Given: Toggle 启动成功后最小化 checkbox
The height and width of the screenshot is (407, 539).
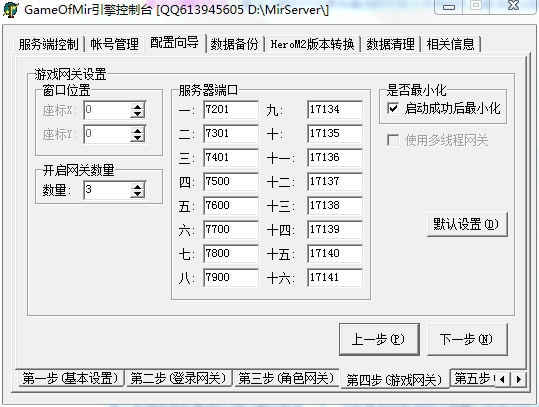Looking at the screenshot, I should tap(393, 109).
